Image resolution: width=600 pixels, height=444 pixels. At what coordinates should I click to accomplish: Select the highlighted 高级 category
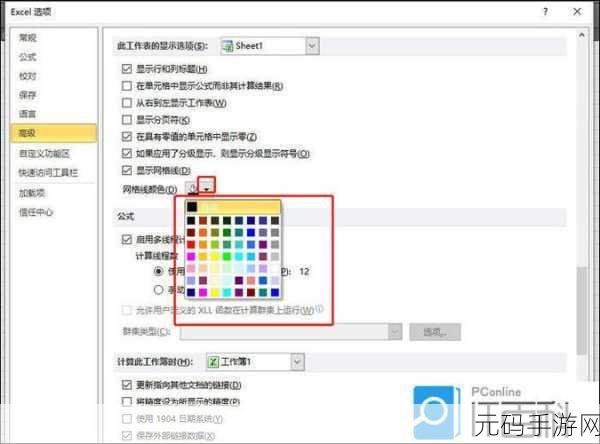tap(54, 133)
